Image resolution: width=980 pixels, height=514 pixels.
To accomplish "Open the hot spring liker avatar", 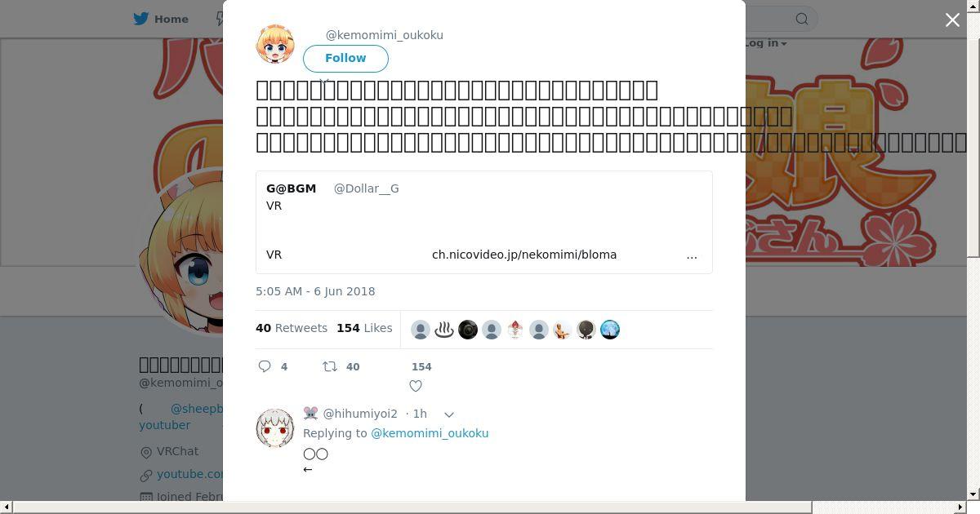I will tap(444, 330).
